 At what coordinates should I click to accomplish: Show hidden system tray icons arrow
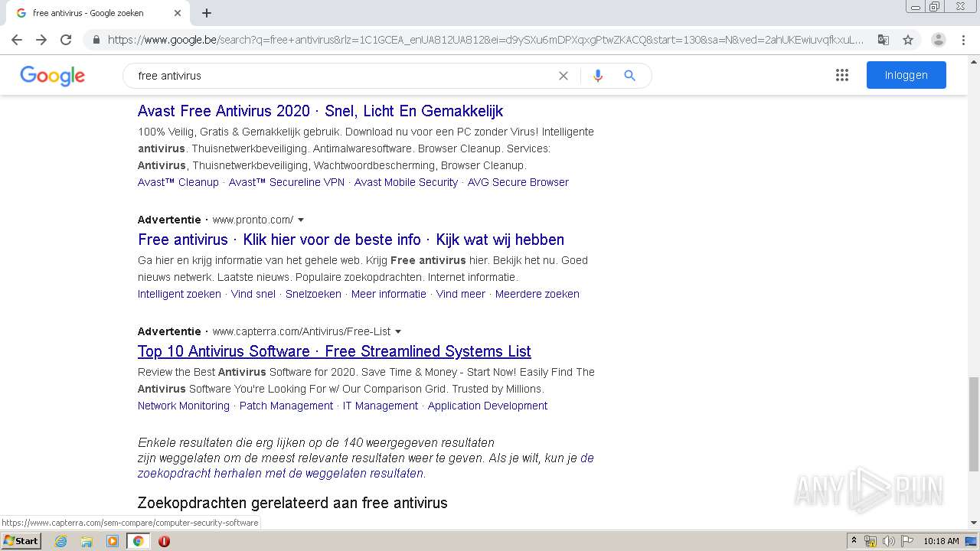point(854,541)
